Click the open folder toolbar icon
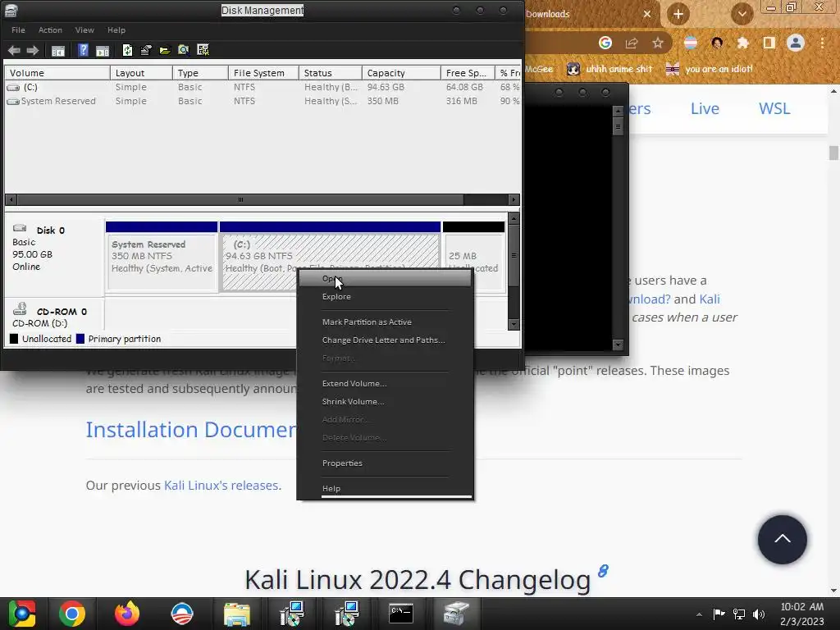 pyautogui.click(x=164, y=50)
